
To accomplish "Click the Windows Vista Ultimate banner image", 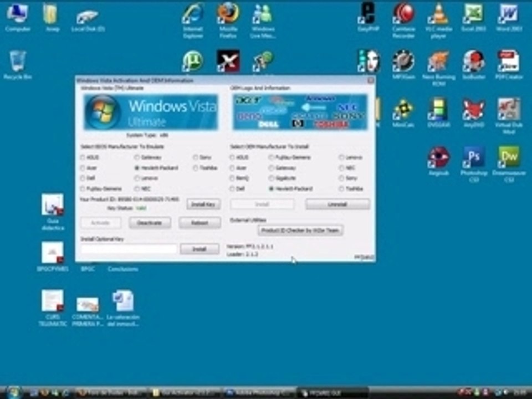I will 151,112.
